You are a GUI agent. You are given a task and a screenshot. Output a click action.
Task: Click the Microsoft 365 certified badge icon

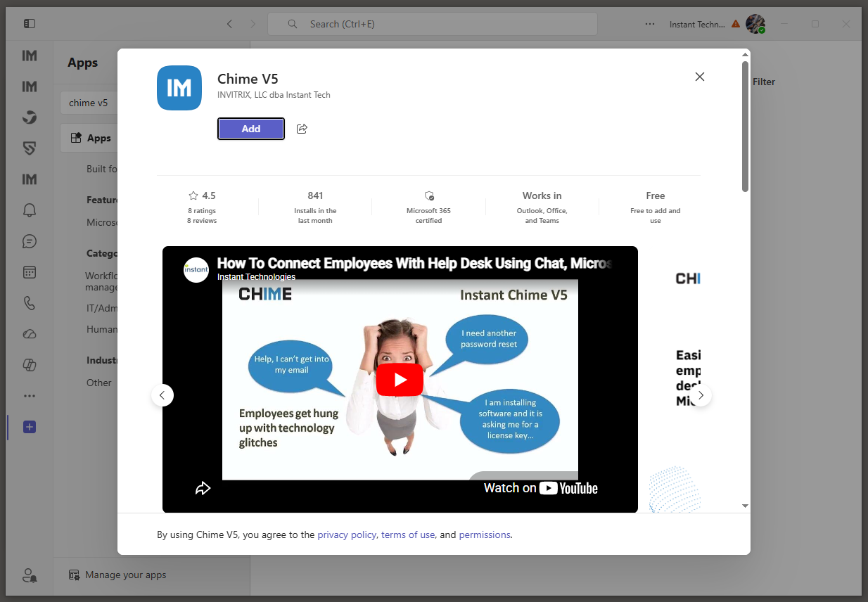coord(429,196)
